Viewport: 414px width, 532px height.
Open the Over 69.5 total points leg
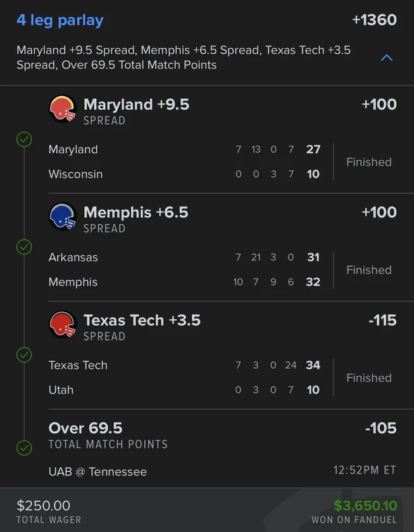[x=85, y=428]
